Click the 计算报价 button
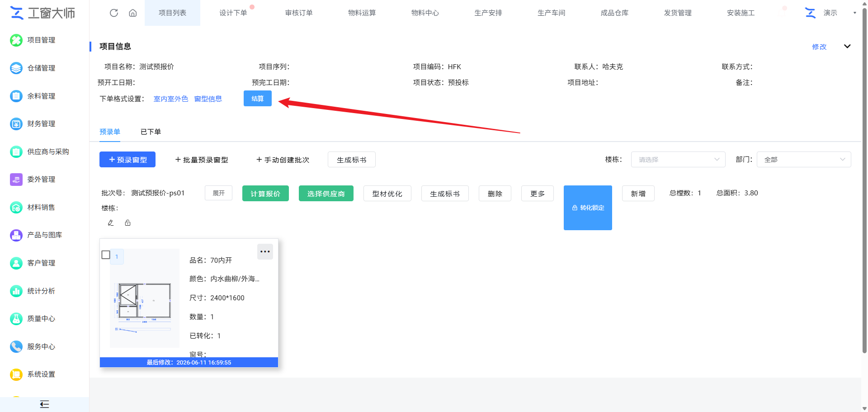Image resolution: width=868 pixels, height=412 pixels. (x=265, y=194)
